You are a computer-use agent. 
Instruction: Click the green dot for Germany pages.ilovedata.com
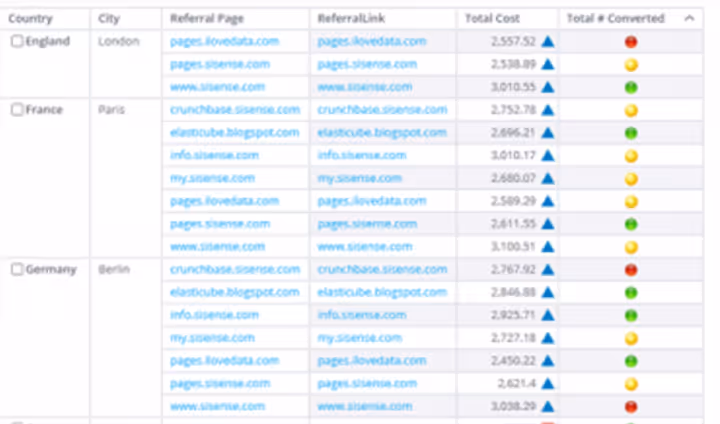point(631,361)
